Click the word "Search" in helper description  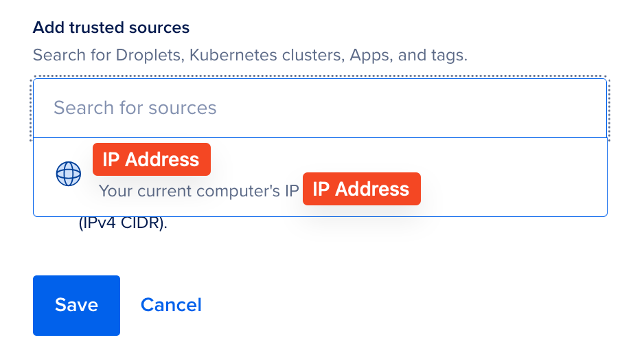click(57, 55)
